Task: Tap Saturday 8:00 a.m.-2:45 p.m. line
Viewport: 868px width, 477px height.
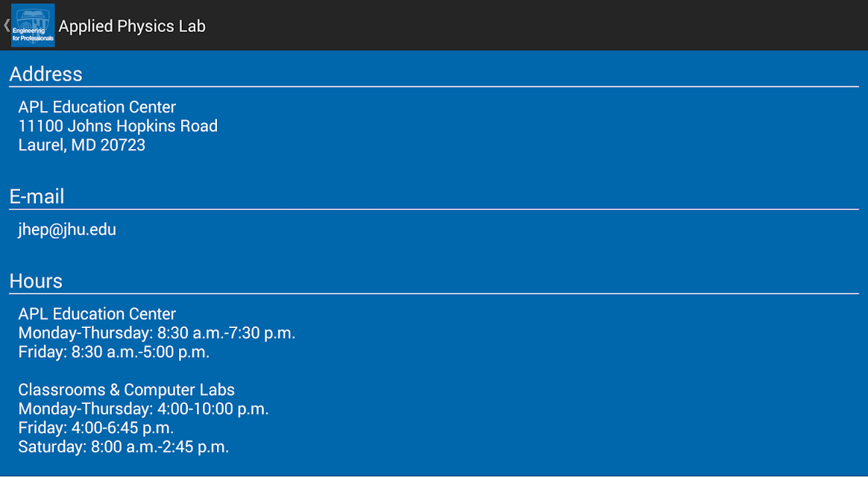Action: click(124, 446)
